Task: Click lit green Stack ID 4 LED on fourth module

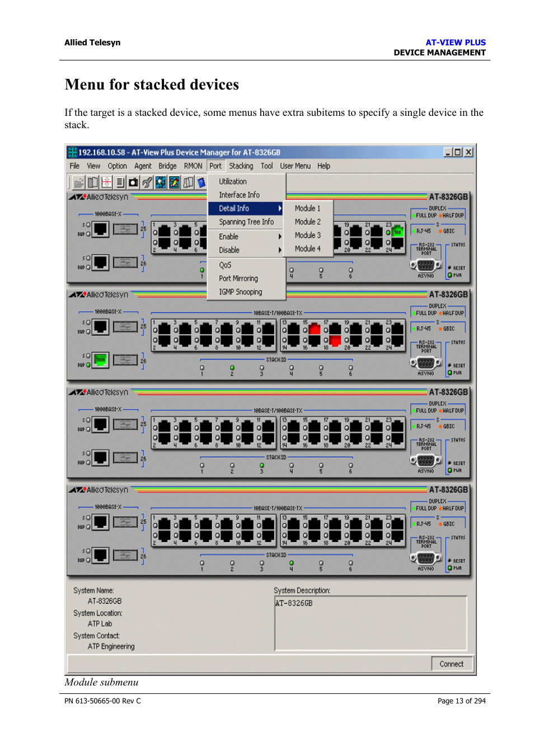Action: [x=291, y=563]
